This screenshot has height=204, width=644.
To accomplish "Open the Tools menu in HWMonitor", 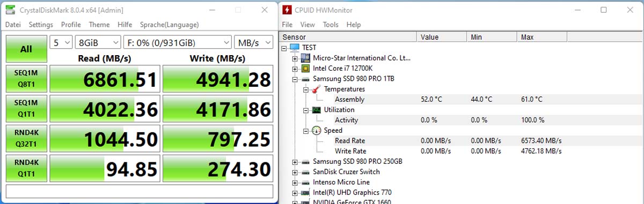I will pyautogui.click(x=331, y=25).
